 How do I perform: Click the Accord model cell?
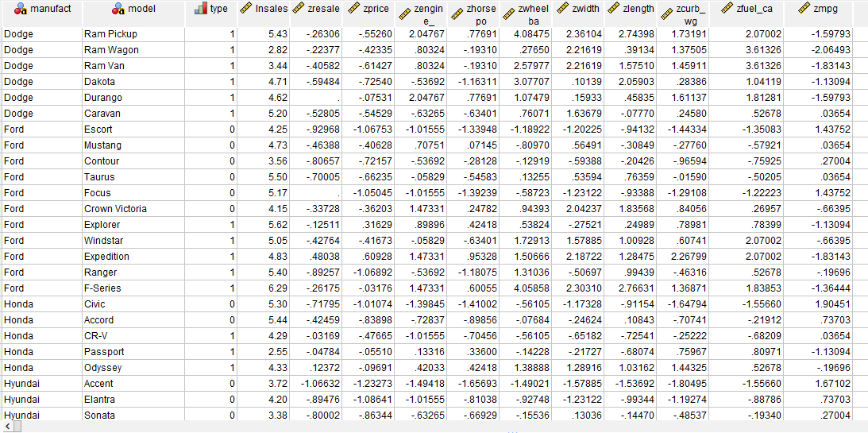coord(133,320)
